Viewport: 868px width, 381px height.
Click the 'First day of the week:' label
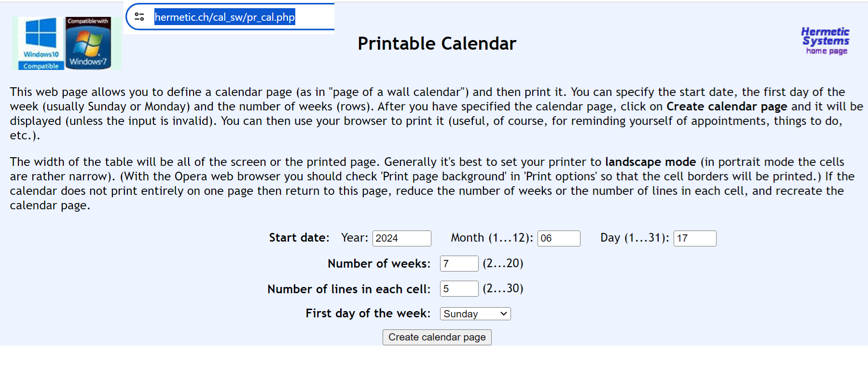(x=368, y=313)
